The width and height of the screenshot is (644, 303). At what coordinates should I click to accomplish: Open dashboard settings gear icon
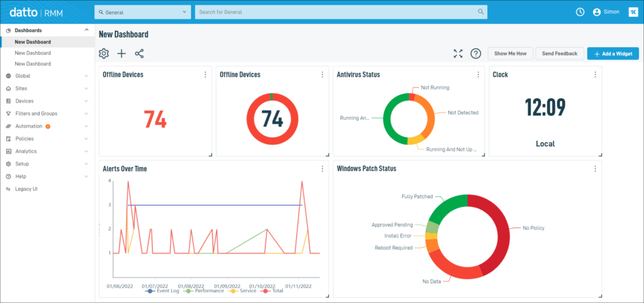tap(104, 53)
